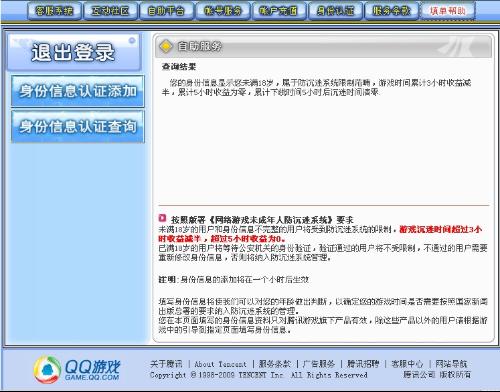Click the 腾讯公司 版权所有 footer text

[x=437, y=375]
